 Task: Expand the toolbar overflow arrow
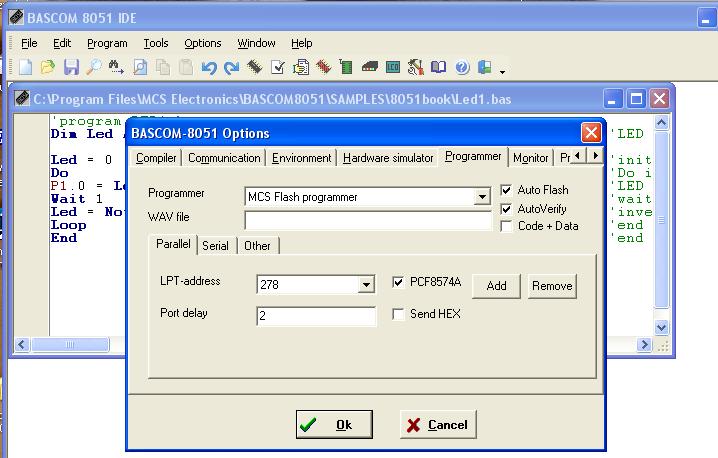502,72
